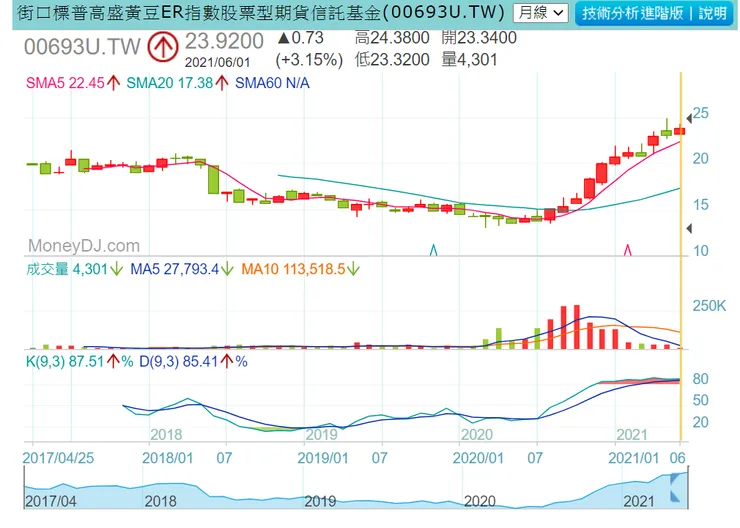This screenshot has width=740, height=528.
Task: Click the 250K volume axis label
Action: click(709, 306)
